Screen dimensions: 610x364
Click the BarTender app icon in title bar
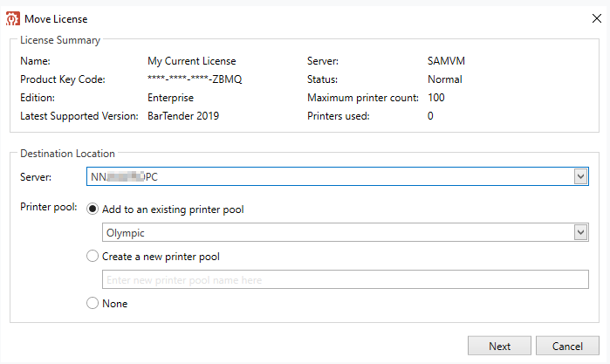[13, 18]
